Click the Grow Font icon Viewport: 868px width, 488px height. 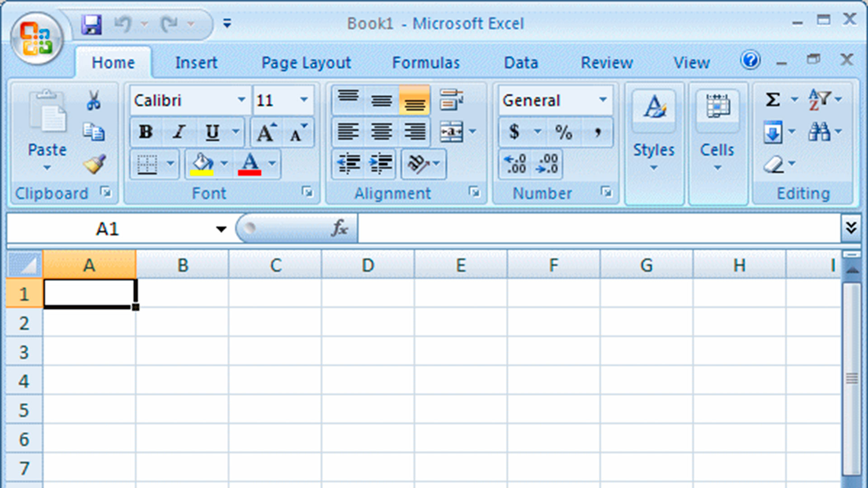click(266, 132)
